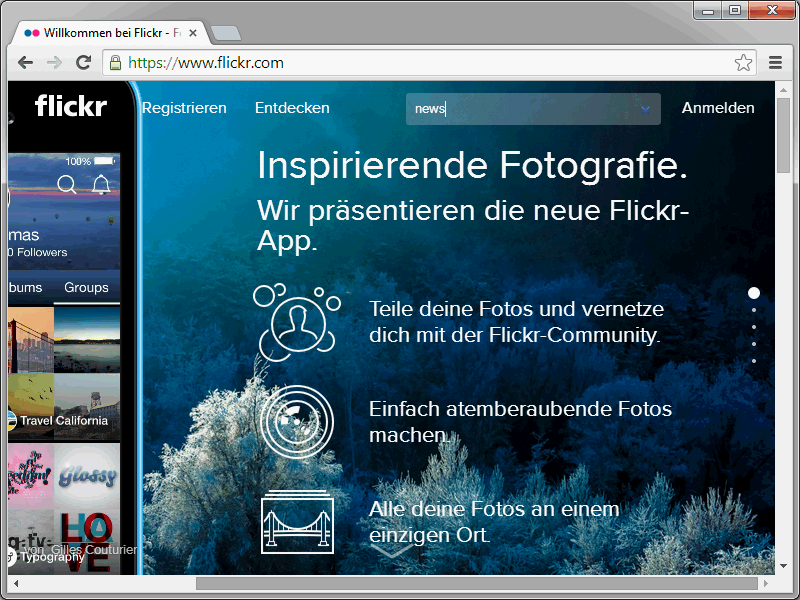Open the Registrieren link
This screenshot has height=600, width=800.
click(x=184, y=108)
